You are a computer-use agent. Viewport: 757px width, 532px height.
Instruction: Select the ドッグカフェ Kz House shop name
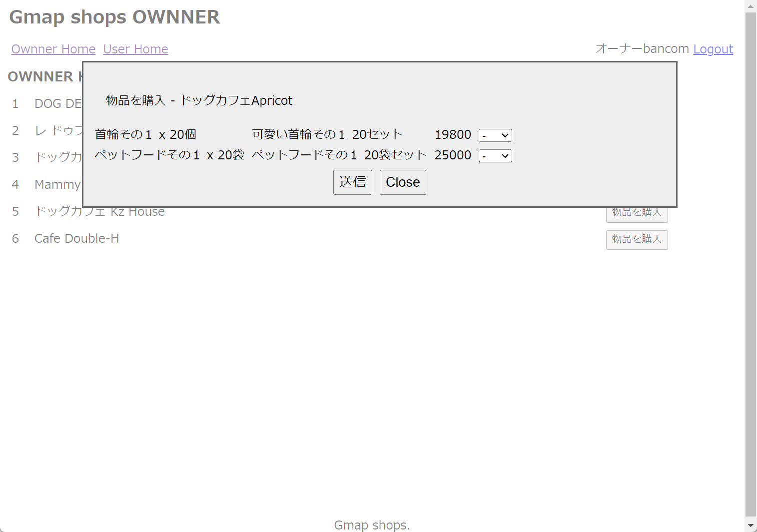(99, 212)
